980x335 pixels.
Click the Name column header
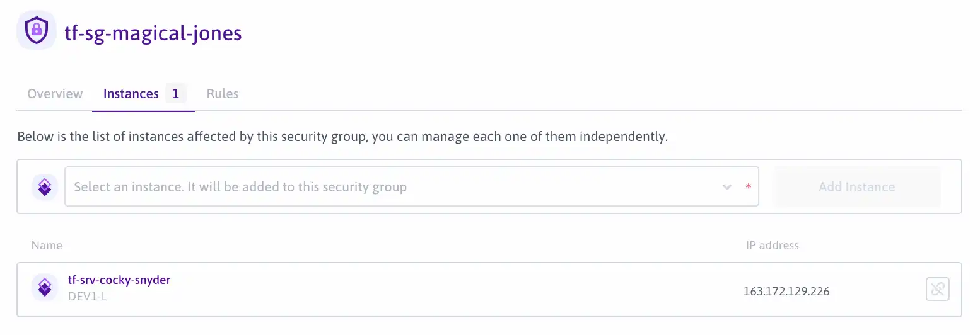pyautogui.click(x=47, y=245)
